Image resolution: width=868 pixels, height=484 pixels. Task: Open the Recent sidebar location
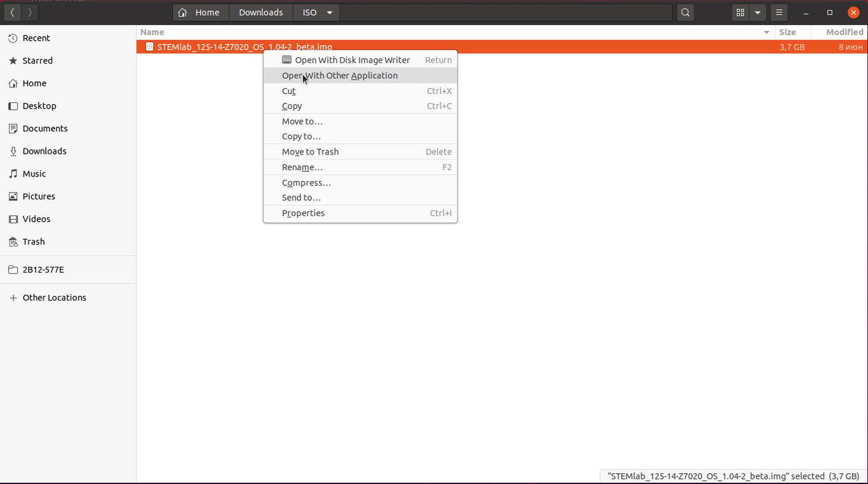68,38
